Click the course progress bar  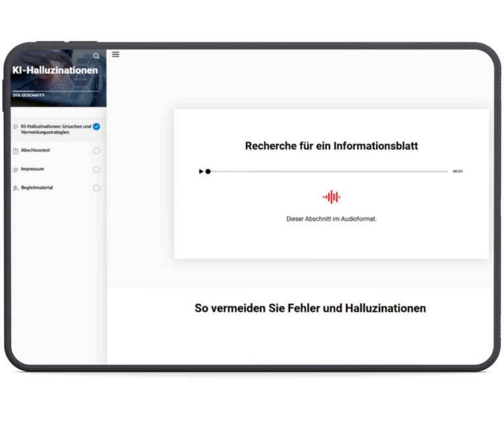56,91
